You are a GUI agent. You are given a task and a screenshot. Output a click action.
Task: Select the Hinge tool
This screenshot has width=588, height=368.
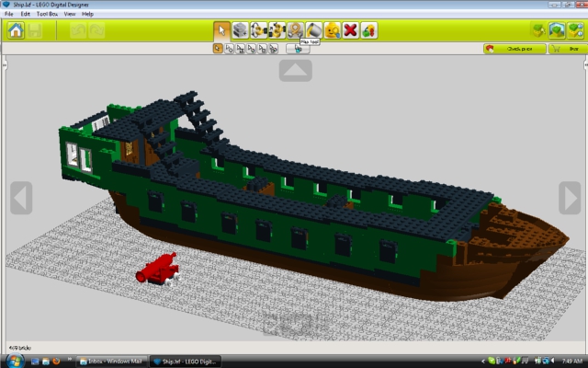coord(259,30)
